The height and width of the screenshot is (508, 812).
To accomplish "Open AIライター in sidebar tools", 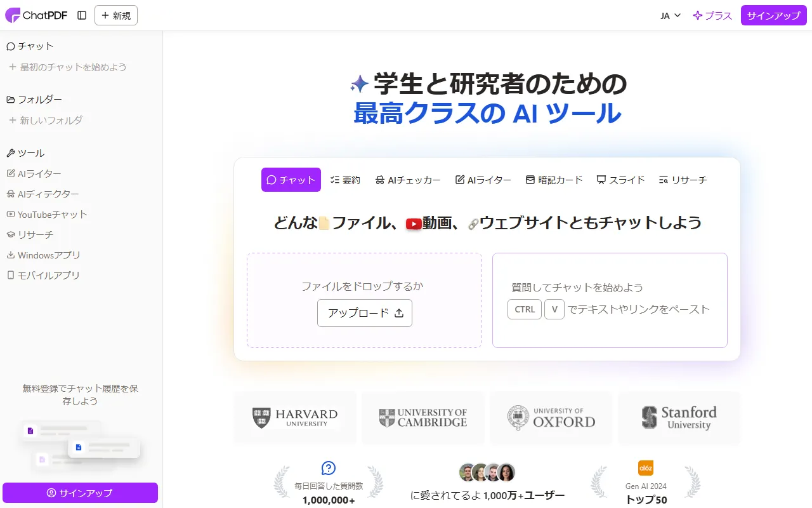I will [x=34, y=173].
